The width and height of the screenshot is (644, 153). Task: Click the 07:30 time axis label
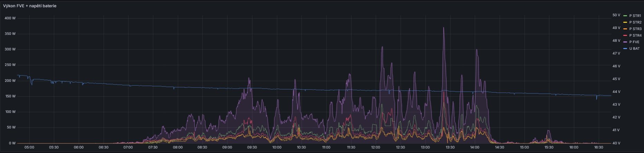[x=153, y=147]
